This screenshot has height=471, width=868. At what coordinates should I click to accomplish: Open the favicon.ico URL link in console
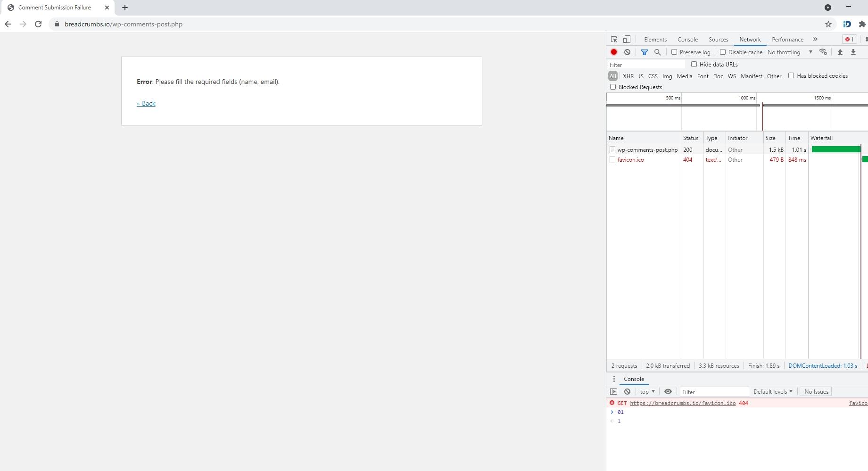point(683,403)
